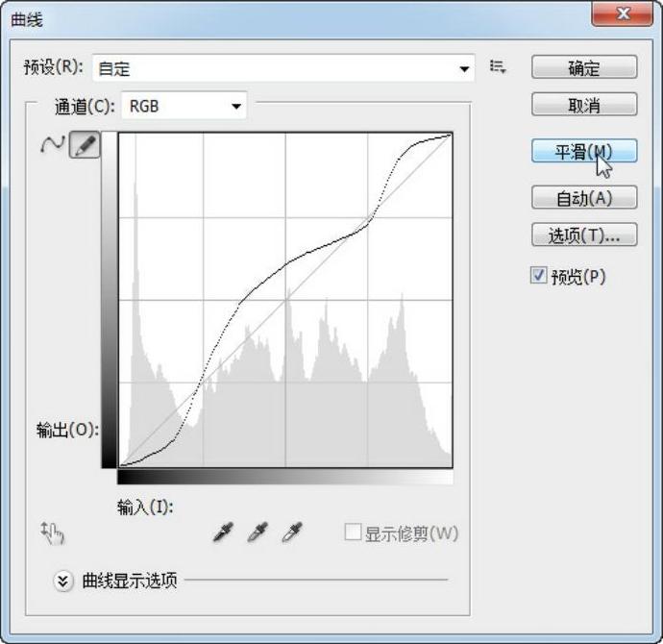Open the preset options menu icon
This screenshot has height=644, width=663.
[x=497, y=67]
